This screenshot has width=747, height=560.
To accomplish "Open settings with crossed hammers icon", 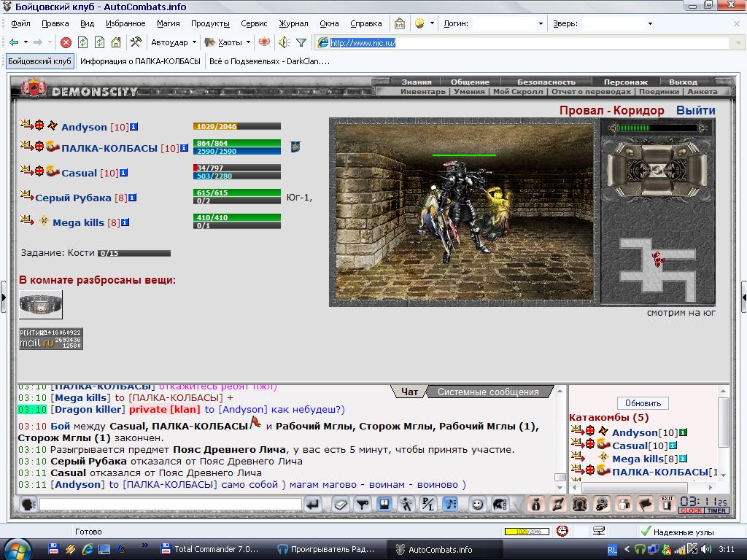I will coord(136,42).
